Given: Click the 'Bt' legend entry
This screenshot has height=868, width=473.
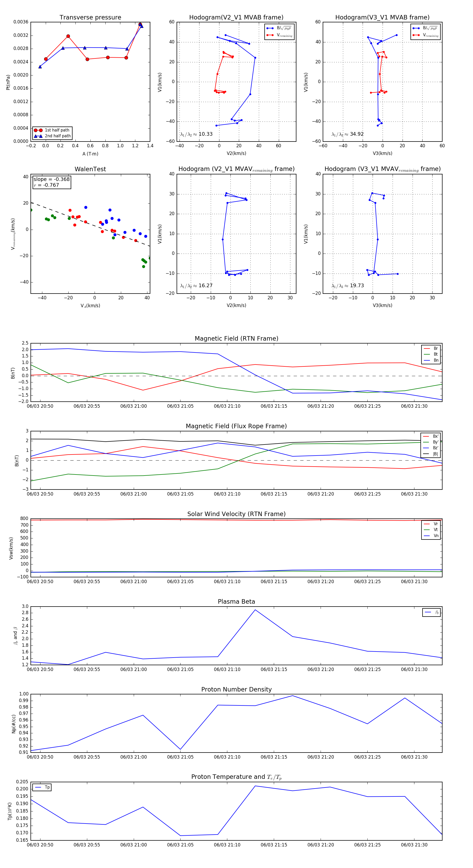Looking at the screenshot, I should point(431,354).
